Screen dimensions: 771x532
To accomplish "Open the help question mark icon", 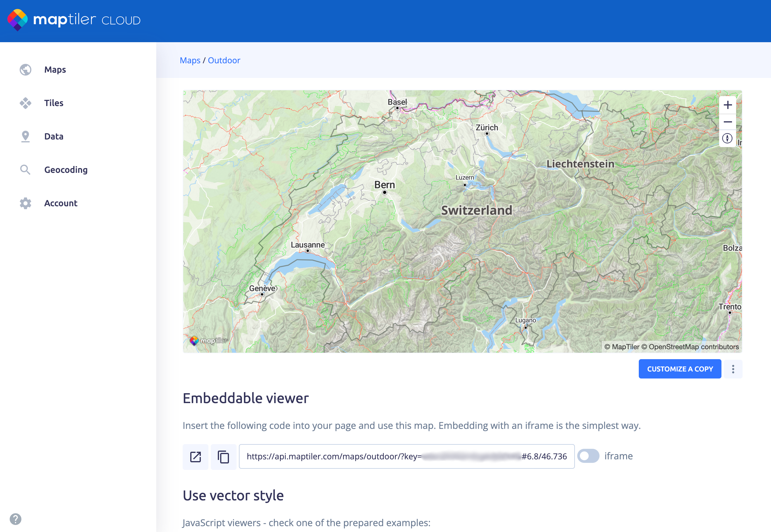I will tap(15, 519).
